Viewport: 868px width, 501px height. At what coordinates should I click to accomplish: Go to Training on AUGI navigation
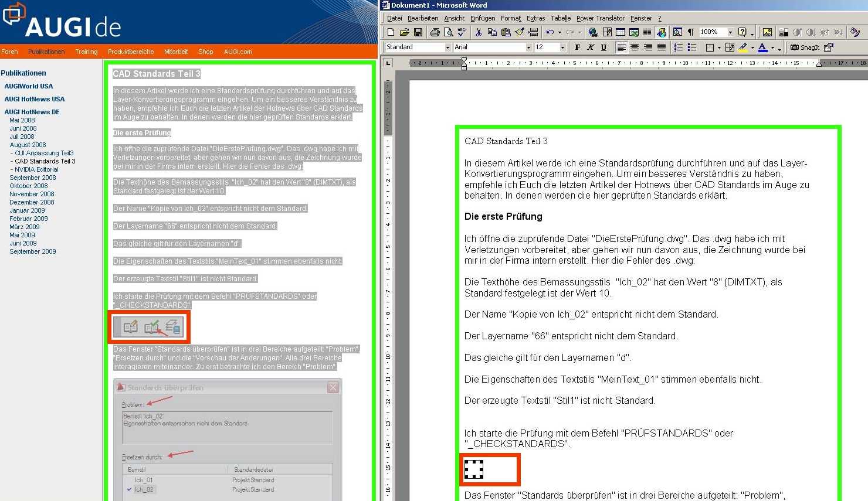86,52
